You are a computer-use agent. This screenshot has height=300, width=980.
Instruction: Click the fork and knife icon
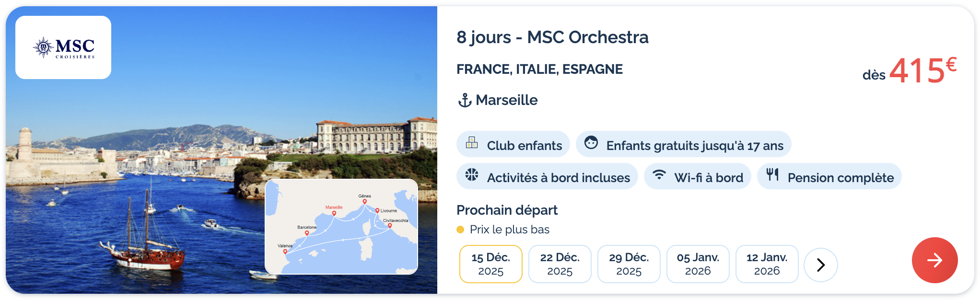pos(772,174)
